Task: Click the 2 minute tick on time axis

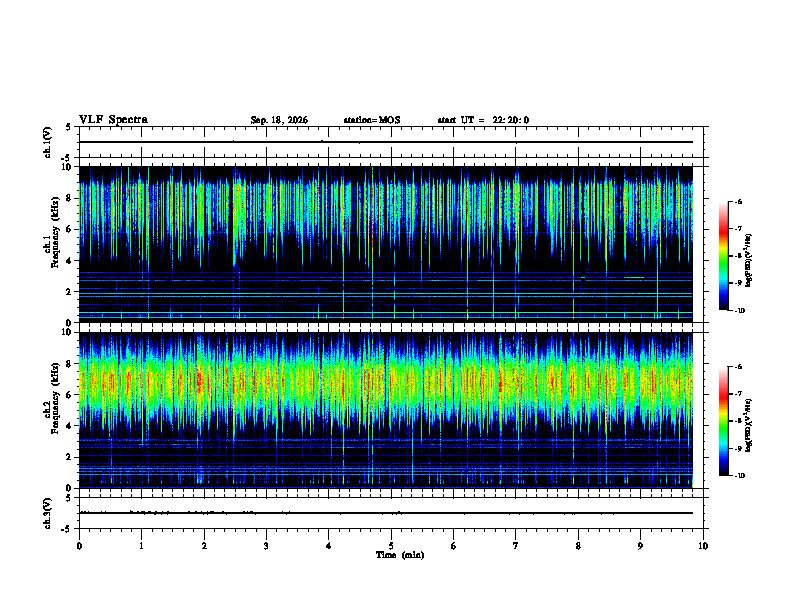Action: (x=204, y=546)
